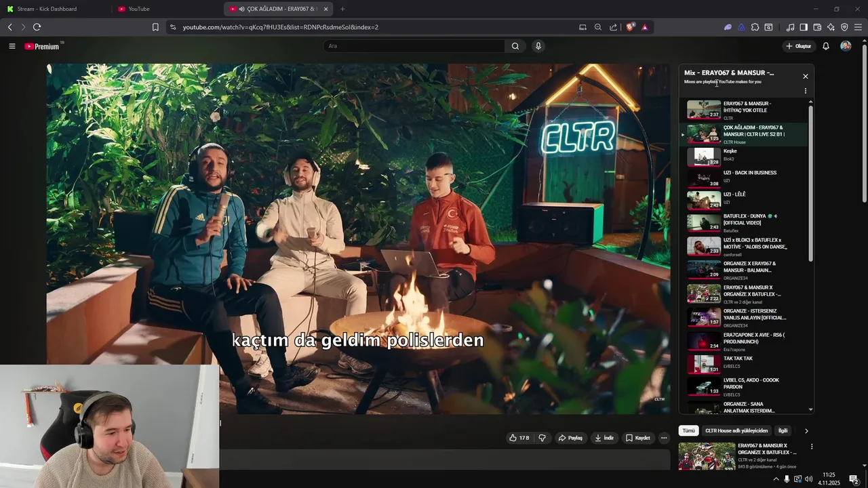This screenshot has width=868, height=488.
Task: Open YouTube notifications bell
Action: point(826,46)
